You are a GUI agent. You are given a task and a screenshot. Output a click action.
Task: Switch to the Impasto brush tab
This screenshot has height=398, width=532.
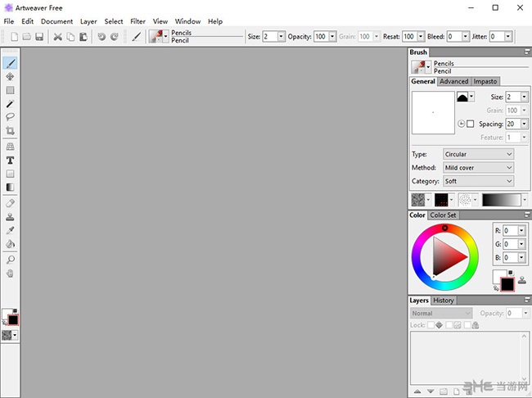(485, 82)
